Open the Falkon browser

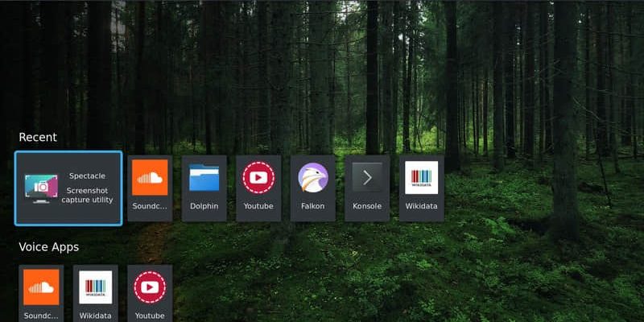click(313, 188)
